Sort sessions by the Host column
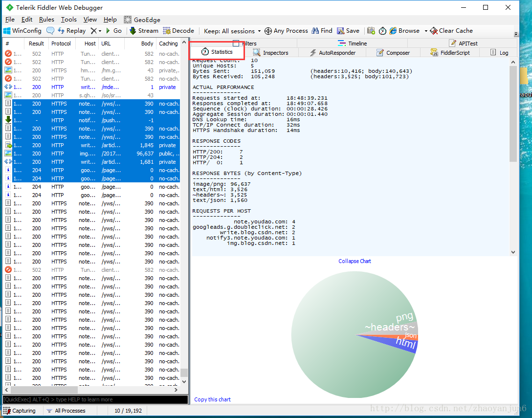 (x=87, y=44)
